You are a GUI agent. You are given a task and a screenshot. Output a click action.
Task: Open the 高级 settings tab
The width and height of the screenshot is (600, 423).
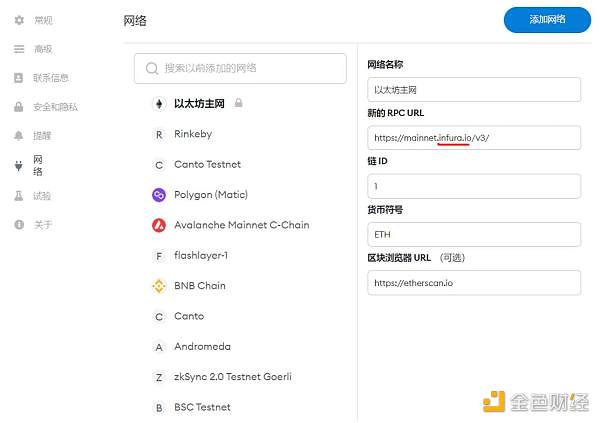43,49
